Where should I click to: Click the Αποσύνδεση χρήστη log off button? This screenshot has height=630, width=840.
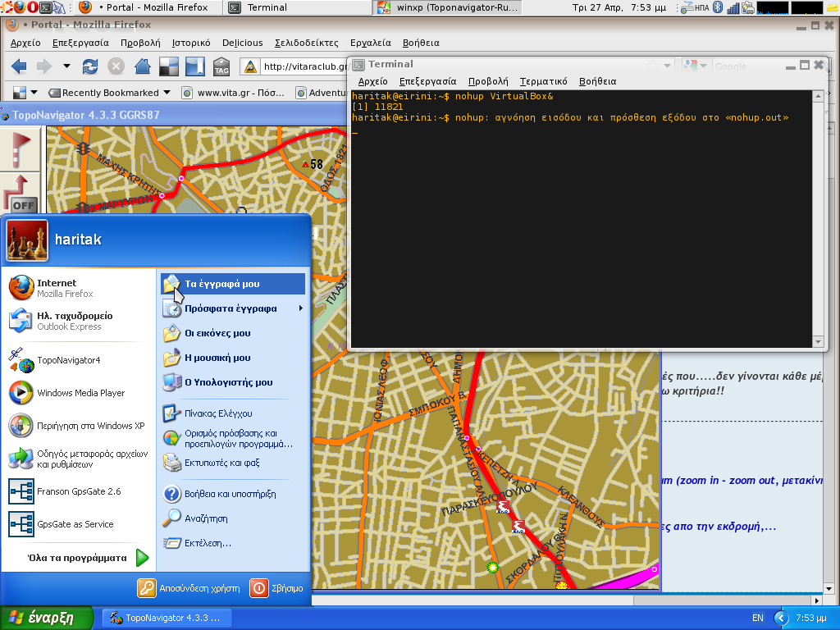(x=189, y=587)
